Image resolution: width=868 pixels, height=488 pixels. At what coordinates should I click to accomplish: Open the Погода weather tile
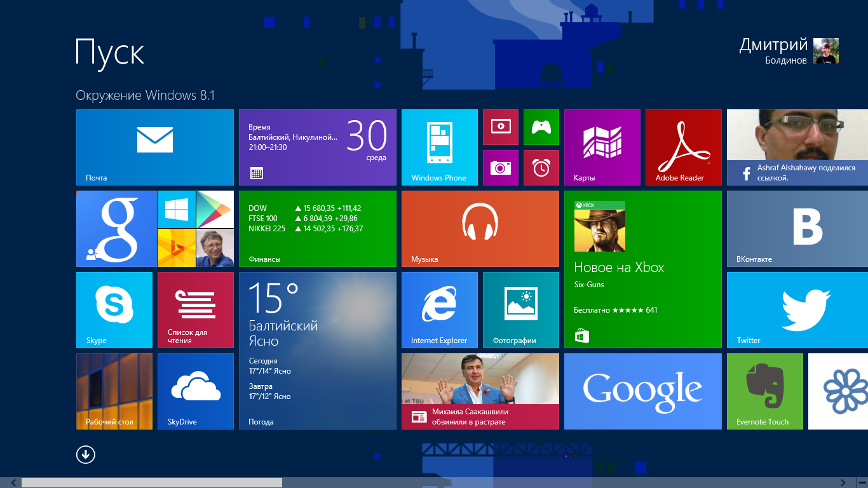pyautogui.click(x=318, y=351)
